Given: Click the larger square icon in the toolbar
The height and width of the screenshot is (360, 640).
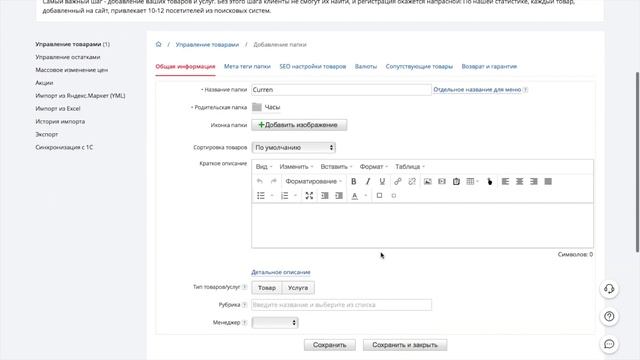Looking at the screenshot, I should click(379, 196).
